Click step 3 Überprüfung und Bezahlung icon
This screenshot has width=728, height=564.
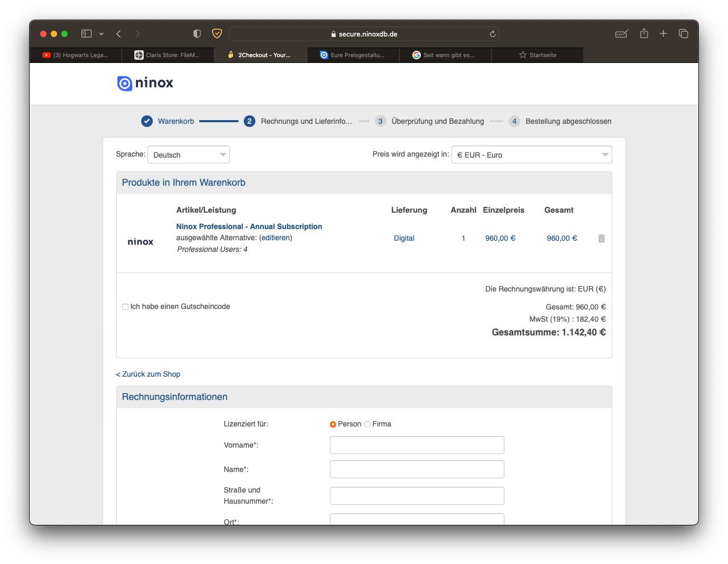coord(380,121)
